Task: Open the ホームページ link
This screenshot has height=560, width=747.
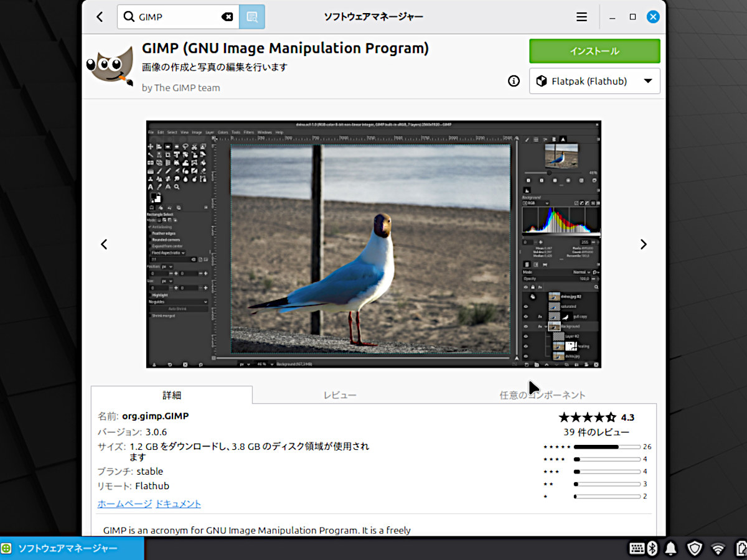Action: [125, 504]
